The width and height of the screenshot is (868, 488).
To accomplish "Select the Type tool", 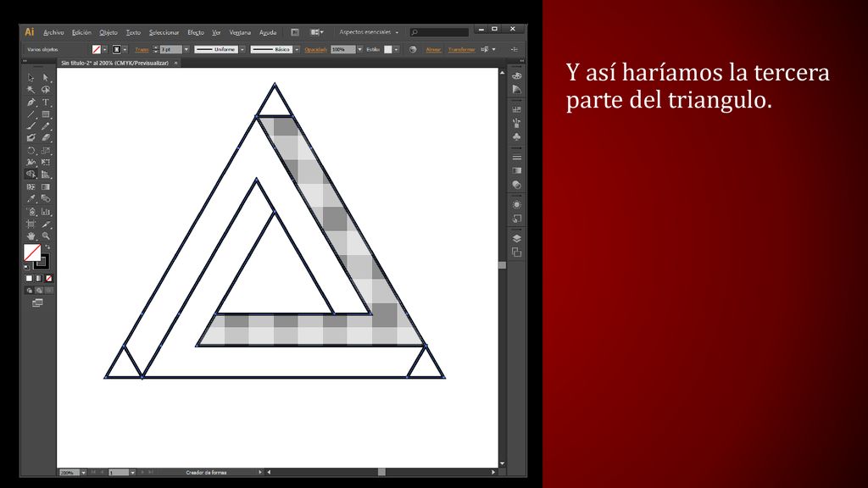I will pos(46,103).
